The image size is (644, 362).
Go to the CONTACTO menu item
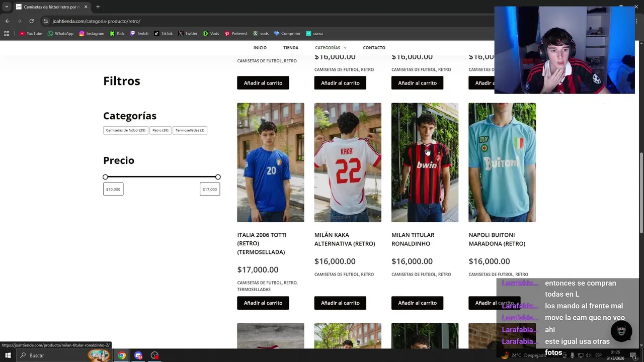tap(374, 48)
